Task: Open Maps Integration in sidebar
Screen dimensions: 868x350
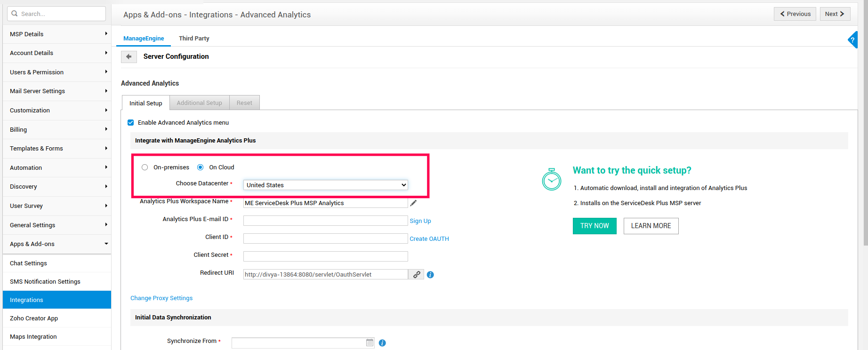Action: click(x=57, y=337)
